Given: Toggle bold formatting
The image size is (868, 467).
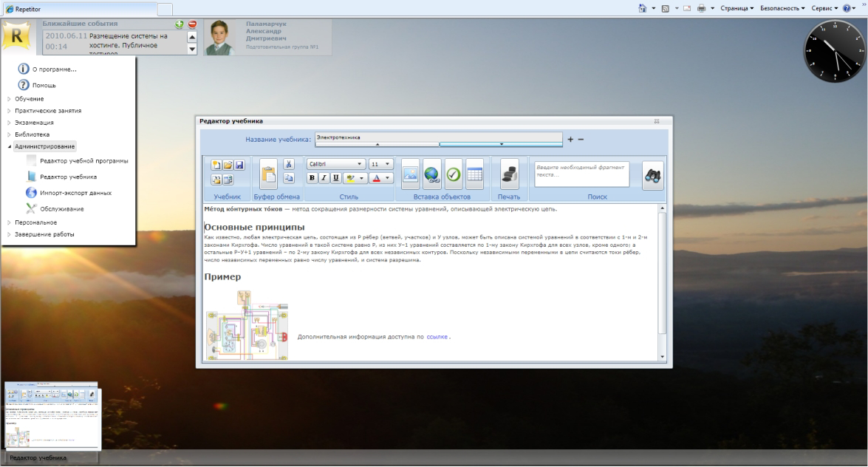Looking at the screenshot, I should point(312,178).
